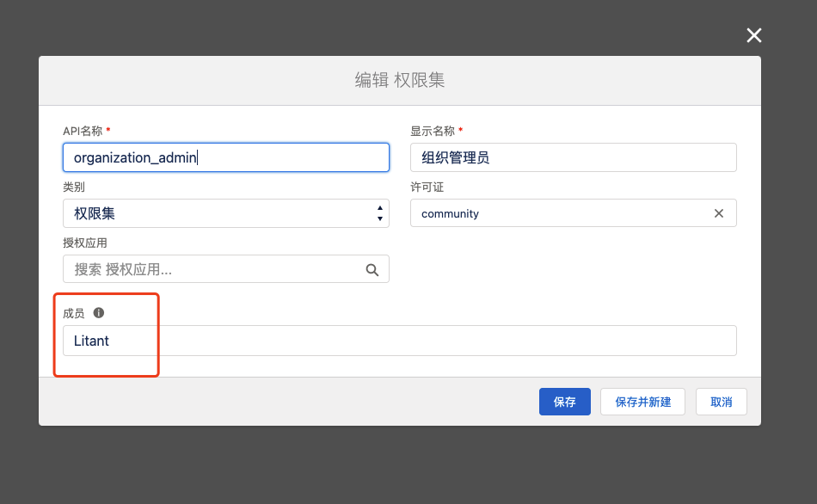Click the info icon next to 成员
Screen dimensions: 817x504
pyautogui.click(x=99, y=313)
